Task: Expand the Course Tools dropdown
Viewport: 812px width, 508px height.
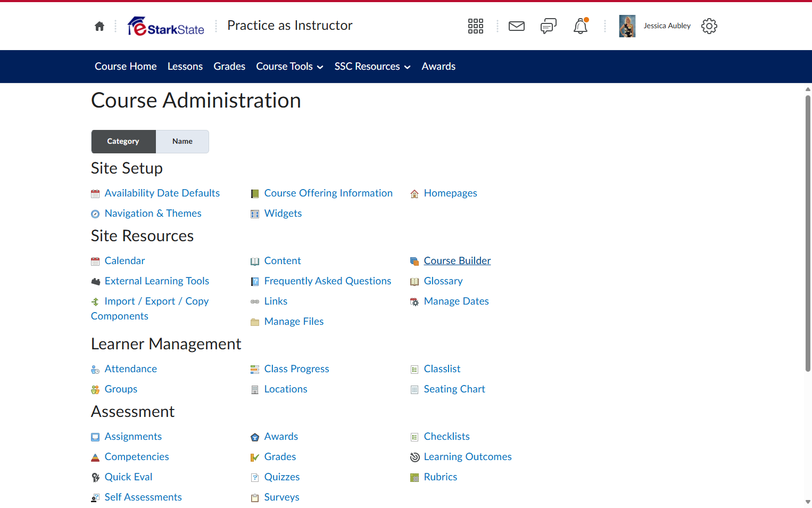Action: 290,67
